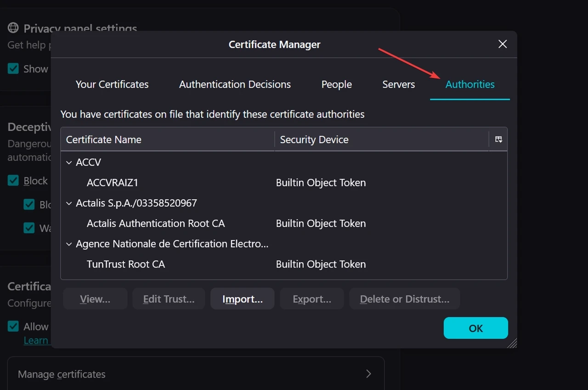Image resolution: width=588 pixels, height=390 pixels.
Task: Close the Certificate Manager dialog
Action: (x=503, y=44)
